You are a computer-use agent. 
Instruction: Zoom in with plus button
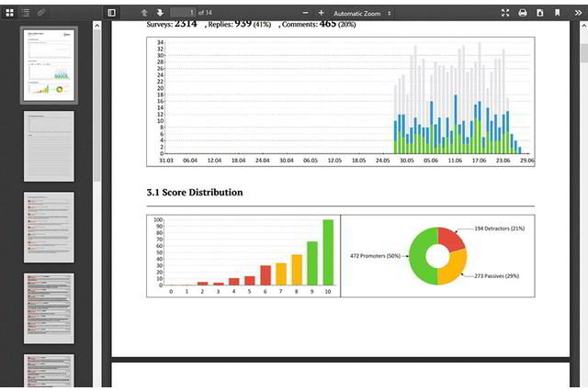pos(321,13)
